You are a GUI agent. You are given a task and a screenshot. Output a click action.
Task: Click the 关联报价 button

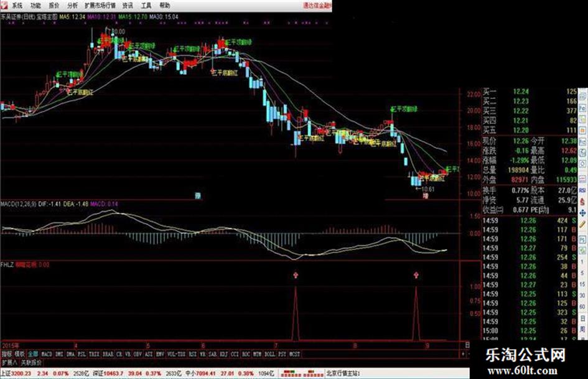point(31,363)
